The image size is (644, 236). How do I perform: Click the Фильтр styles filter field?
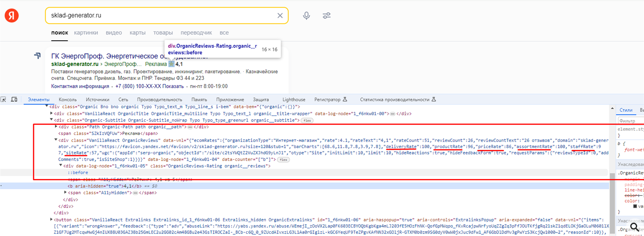click(630, 121)
